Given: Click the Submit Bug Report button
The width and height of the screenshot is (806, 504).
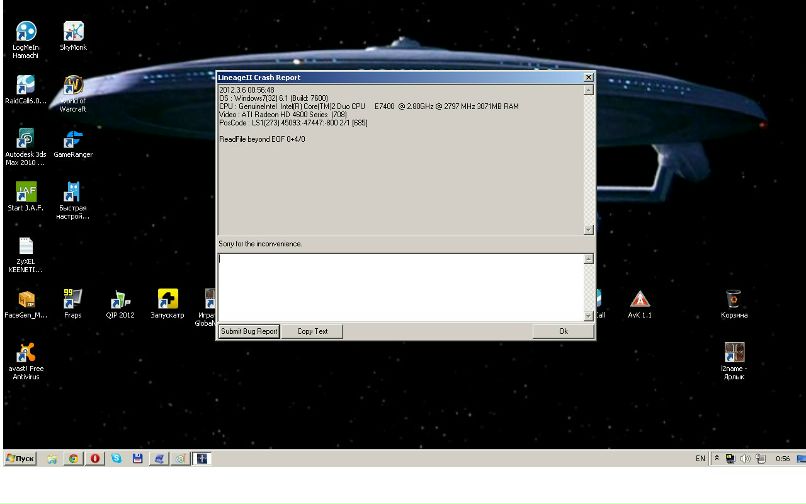Looking at the screenshot, I should (249, 331).
